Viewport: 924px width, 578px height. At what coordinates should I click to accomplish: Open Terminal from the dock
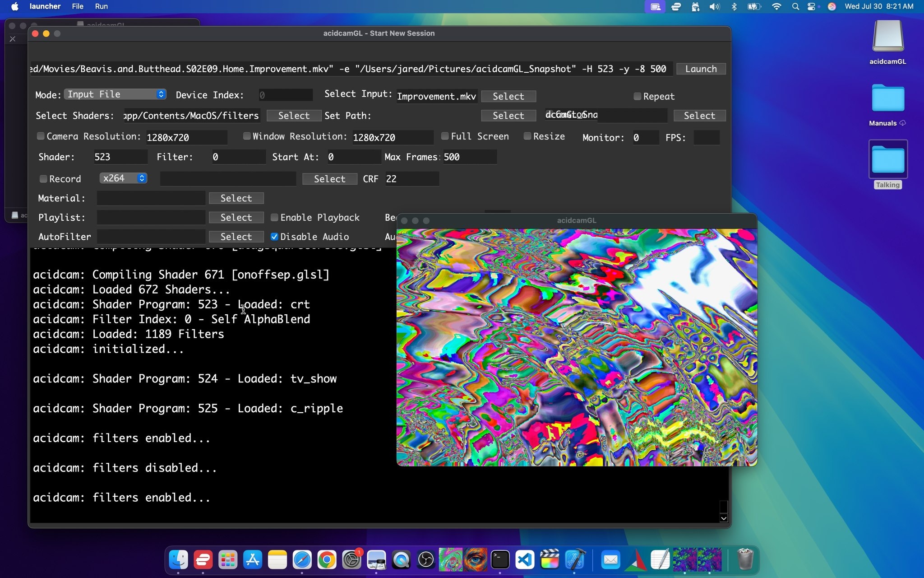click(500, 560)
